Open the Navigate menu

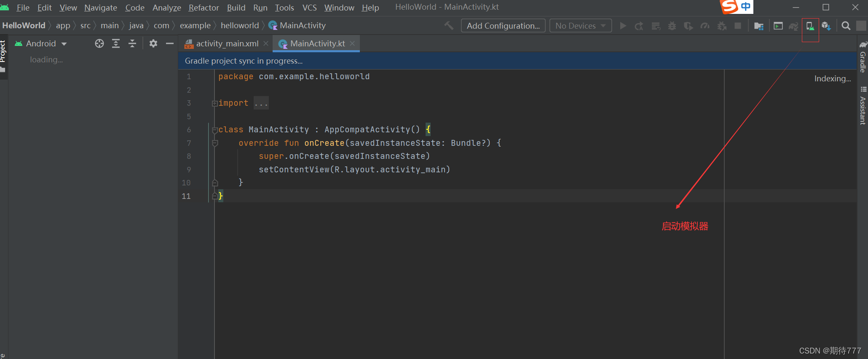pyautogui.click(x=101, y=8)
